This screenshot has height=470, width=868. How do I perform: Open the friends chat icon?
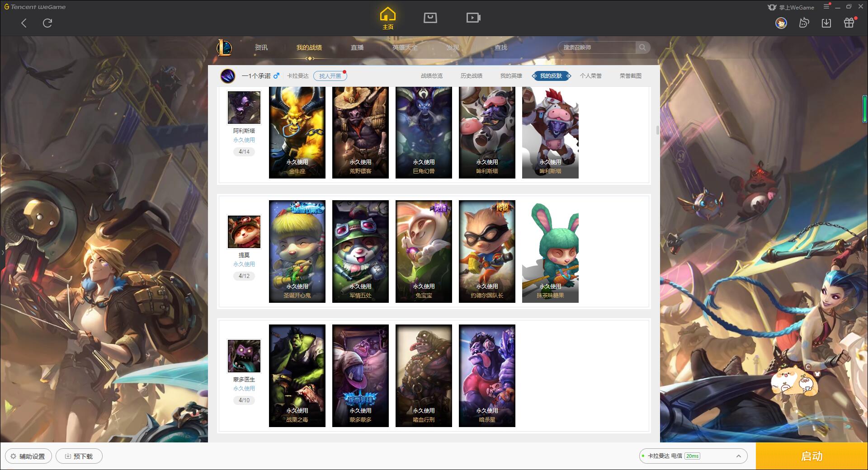tap(804, 23)
